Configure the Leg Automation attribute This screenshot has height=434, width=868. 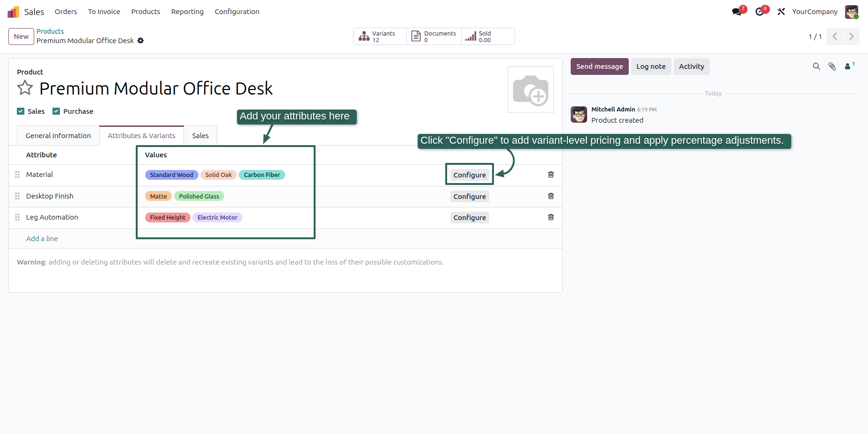tap(470, 218)
